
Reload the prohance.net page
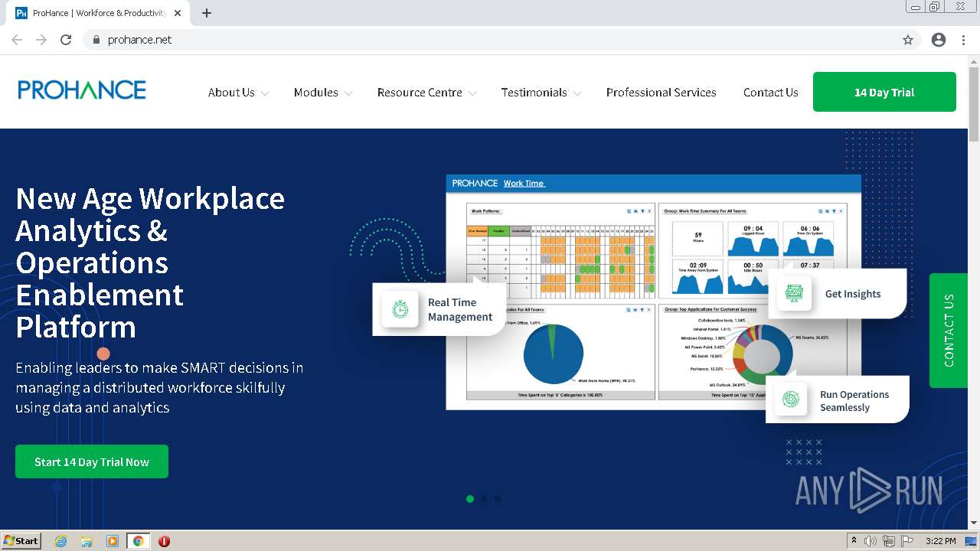pyautogui.click(x=66, y=40)
